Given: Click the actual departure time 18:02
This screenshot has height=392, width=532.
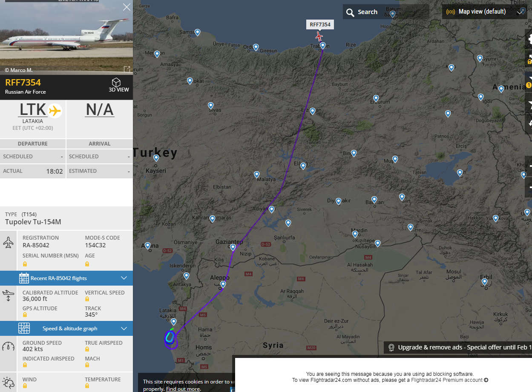Looking at the screenshot, I should (55, 171).
